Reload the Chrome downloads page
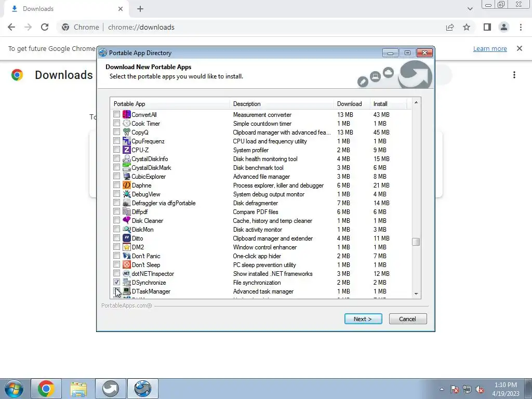The height and width of the screenshot is (399, 532). [45, 27]
